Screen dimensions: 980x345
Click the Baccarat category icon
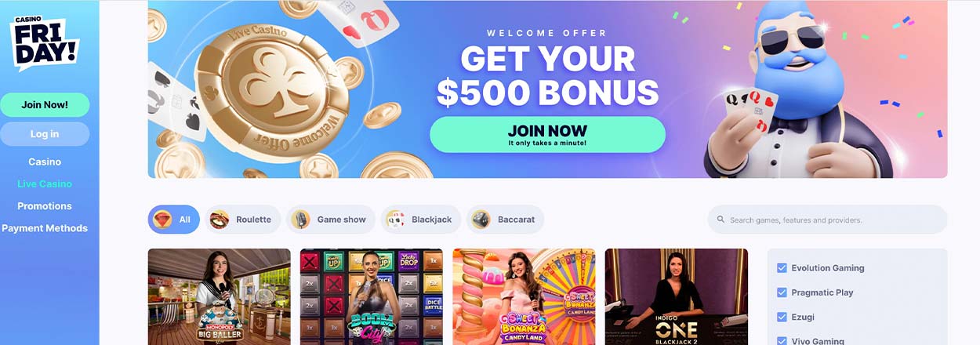click(481, 220)
